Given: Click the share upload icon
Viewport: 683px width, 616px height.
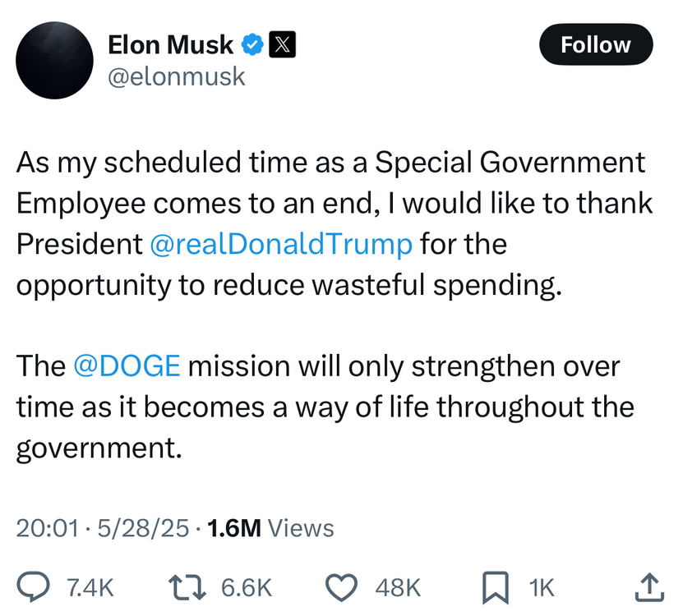Looking at the screenshot, I should 649,586.
